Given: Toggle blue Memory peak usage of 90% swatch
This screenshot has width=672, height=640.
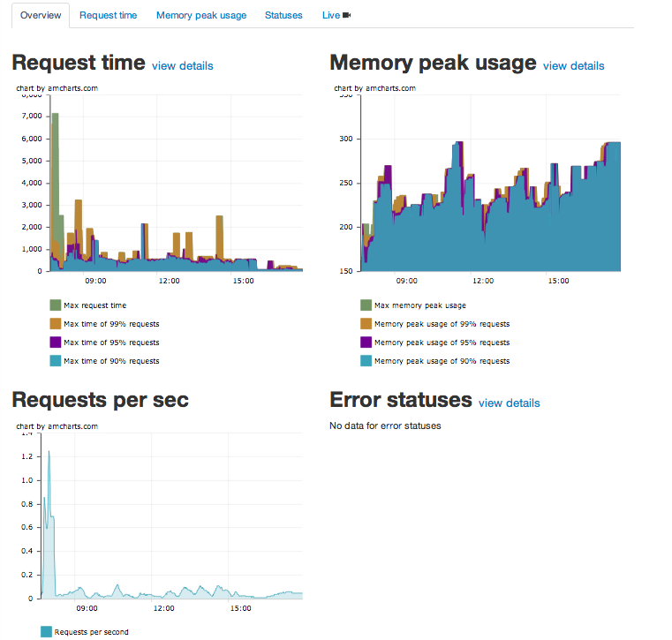Looking at the screenshot, I should coord(366,361).
